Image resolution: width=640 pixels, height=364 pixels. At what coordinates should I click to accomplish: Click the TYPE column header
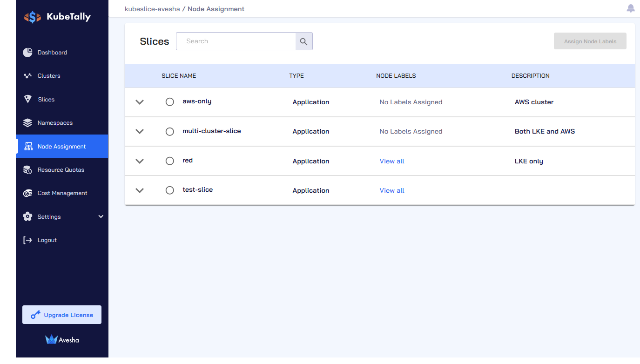296,76
